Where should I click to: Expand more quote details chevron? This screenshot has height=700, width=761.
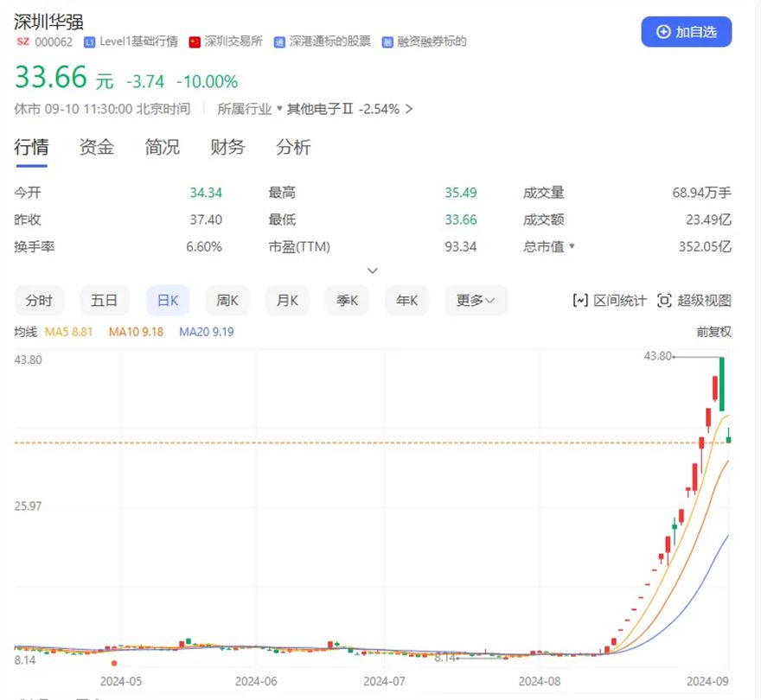pos(373,271)
